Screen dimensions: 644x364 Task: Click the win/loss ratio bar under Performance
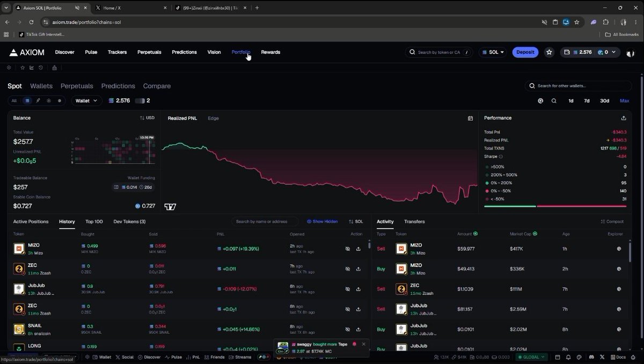tap(555, 206)
